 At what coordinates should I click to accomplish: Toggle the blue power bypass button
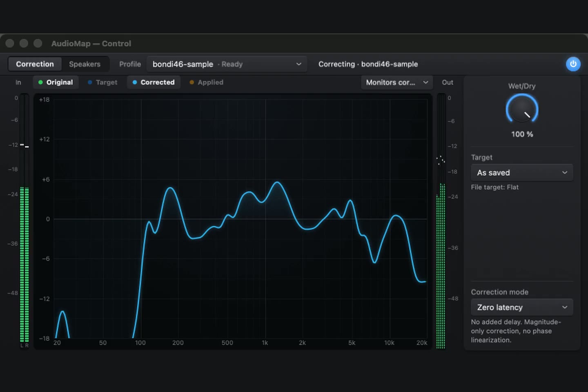[573, 64]
